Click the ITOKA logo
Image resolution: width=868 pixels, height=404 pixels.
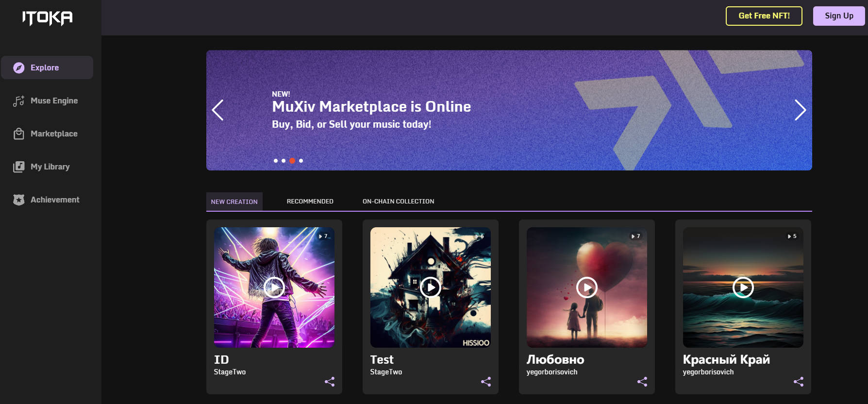[x=48, y=18]
